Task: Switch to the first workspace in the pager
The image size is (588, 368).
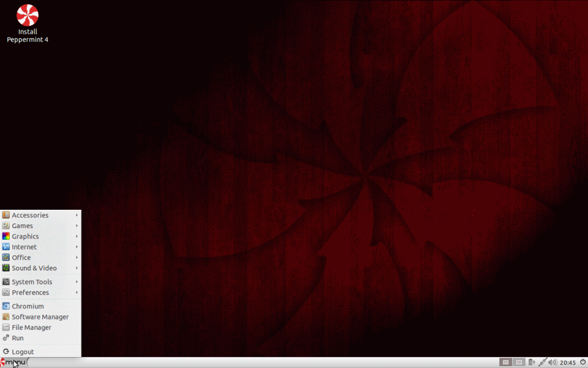Action: click(505, 362)
